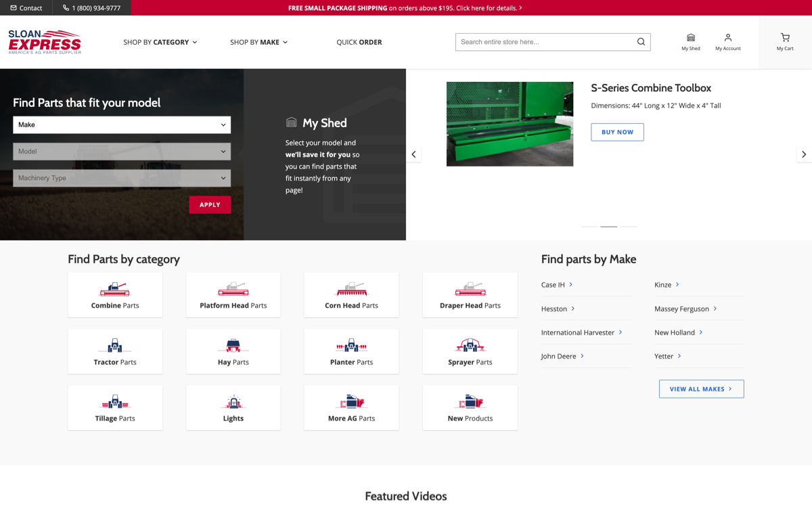Open My Shed icon in header
This screenshot has width=812, height=506.
[x=690, y=42]
